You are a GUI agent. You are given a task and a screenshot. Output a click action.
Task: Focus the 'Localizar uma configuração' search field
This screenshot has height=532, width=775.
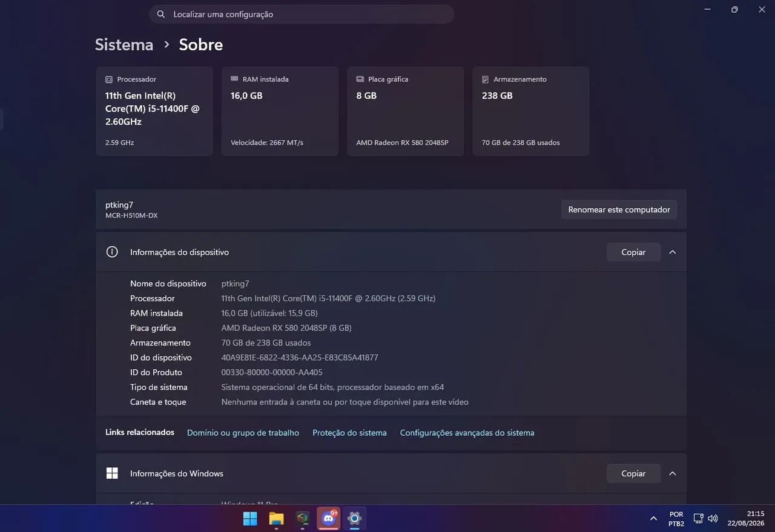[x=302, y=14]
